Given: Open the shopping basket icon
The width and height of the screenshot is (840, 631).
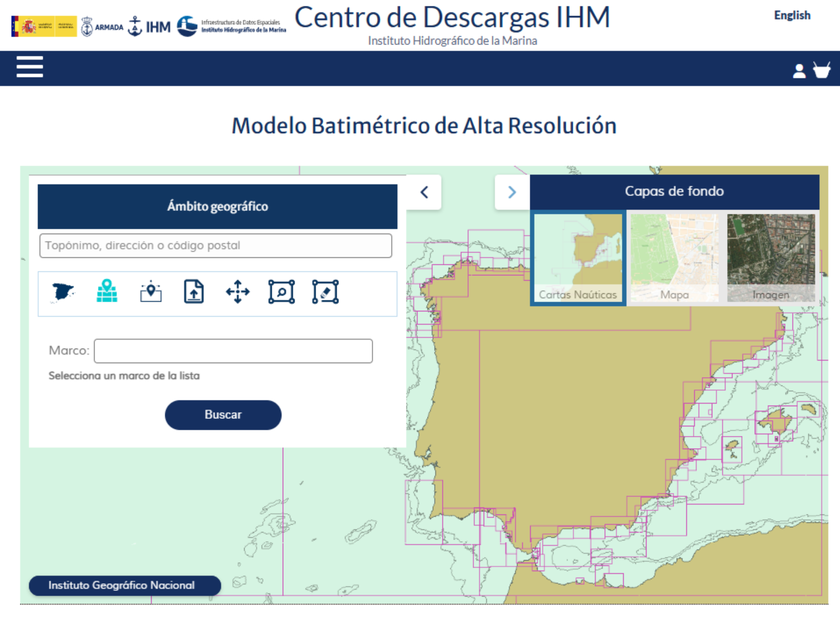Looking at the screenshot, I should coord(821,70).
